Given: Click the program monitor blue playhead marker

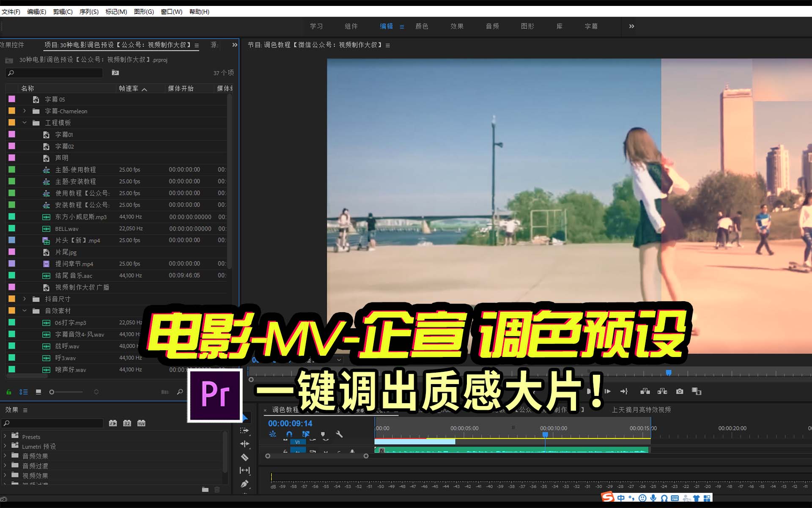Looking at the screenshot, I should tap(669, 373).
